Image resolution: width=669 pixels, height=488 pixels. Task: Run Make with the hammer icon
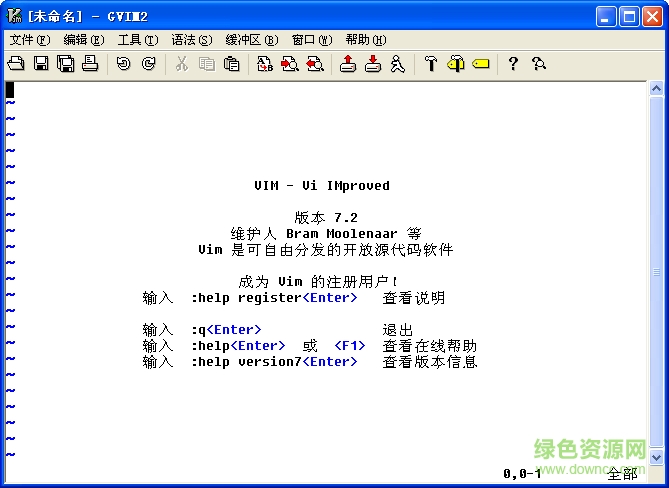[431, 64]
